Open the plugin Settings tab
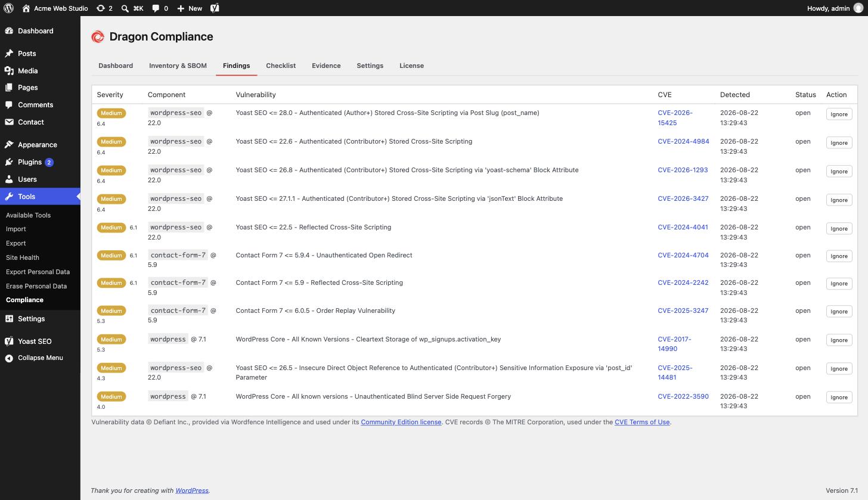 click(x=370, y=66)
